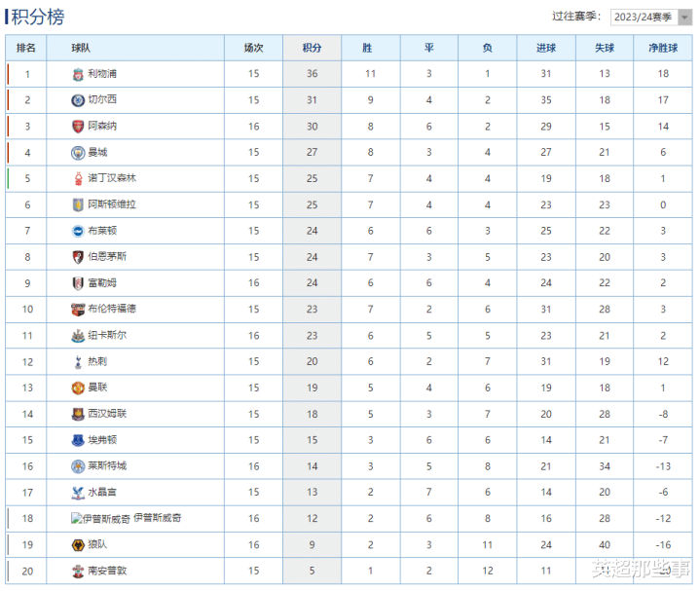
Task: Click the Arsenal club crest icon
Action: pos(78,127)
